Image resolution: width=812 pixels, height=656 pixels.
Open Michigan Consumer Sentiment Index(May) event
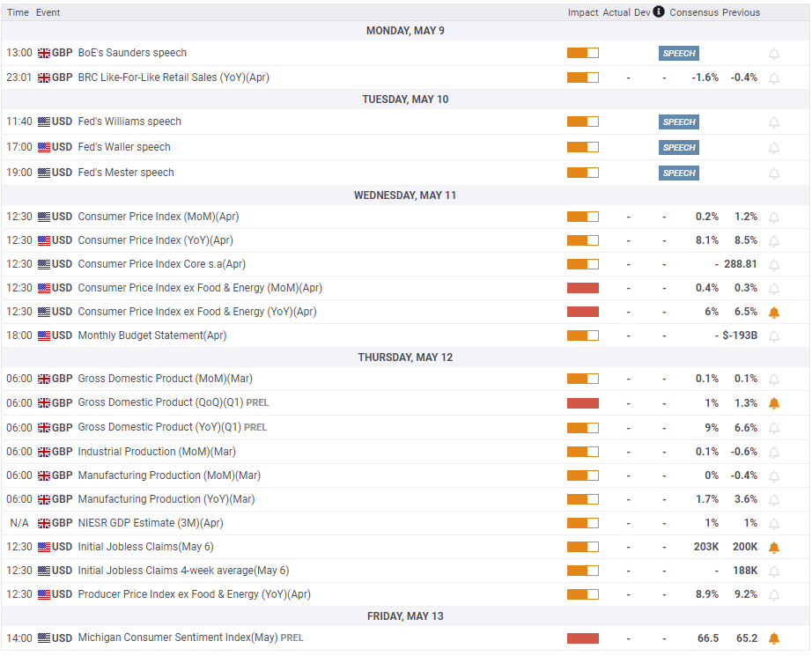click(x=178, y=638)
